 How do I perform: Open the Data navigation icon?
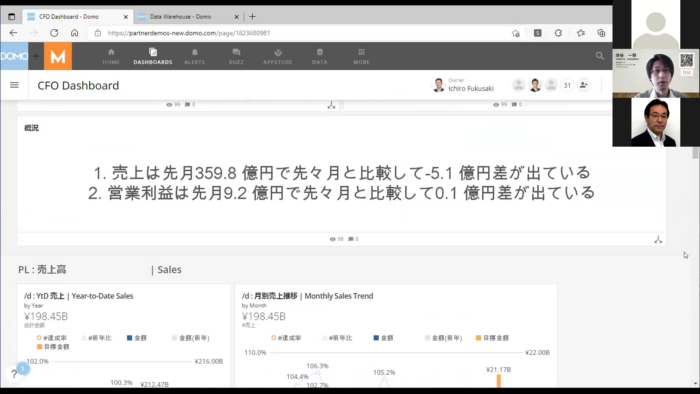click(320, 56)
